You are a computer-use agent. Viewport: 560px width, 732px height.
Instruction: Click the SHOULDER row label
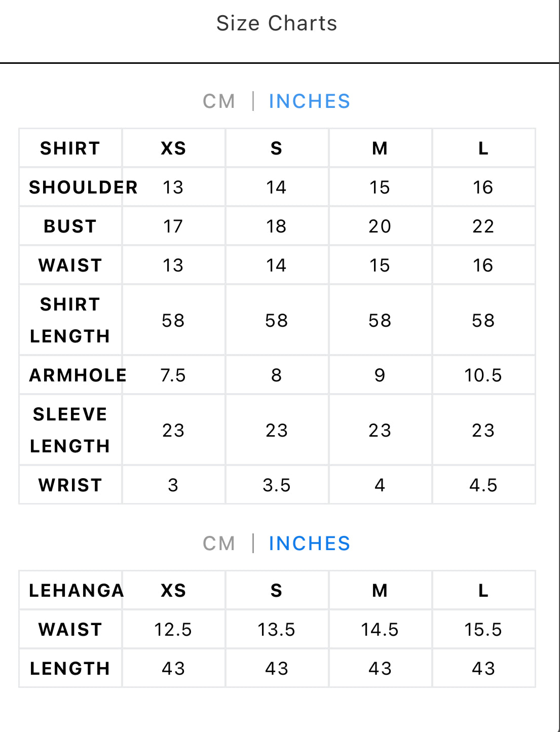84,187
